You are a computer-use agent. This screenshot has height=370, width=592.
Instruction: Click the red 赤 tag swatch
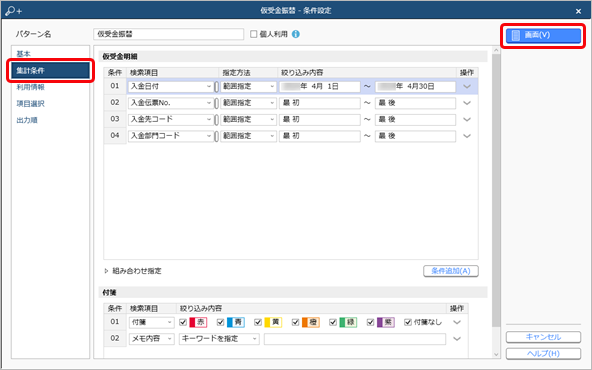pyautogui.click(x=198, y=322)
